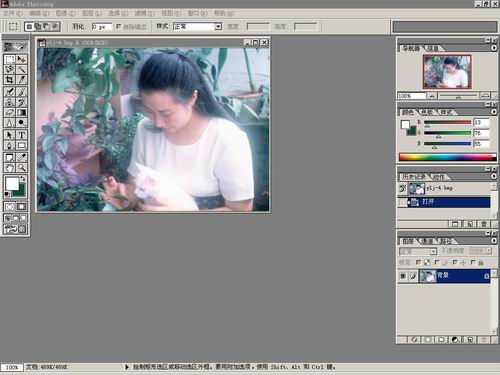Select the Rectangular Marquee tool in toolbox
Viewport: 500px width, 375px height.
[9, 59]
